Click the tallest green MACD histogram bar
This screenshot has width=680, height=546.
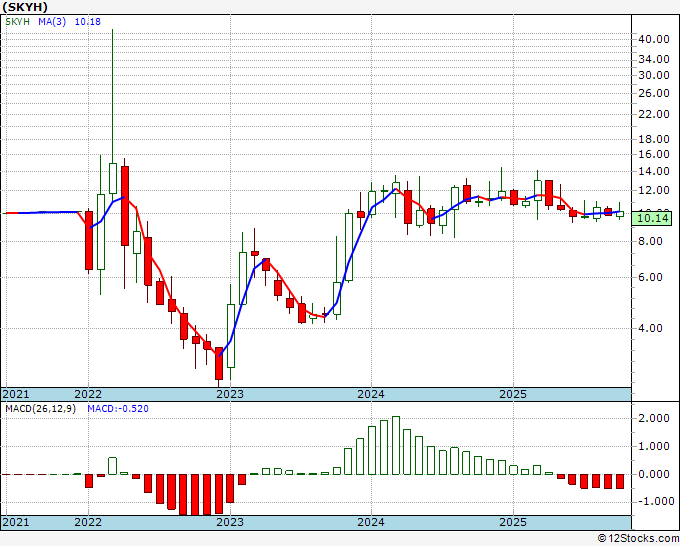click(x=396, y=445)
